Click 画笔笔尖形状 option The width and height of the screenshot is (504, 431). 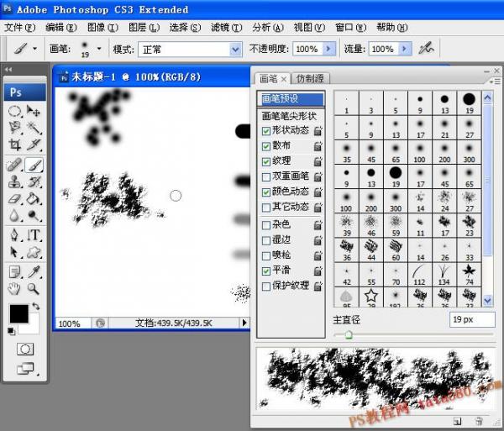pyautogui.click(x=290, y=115)
